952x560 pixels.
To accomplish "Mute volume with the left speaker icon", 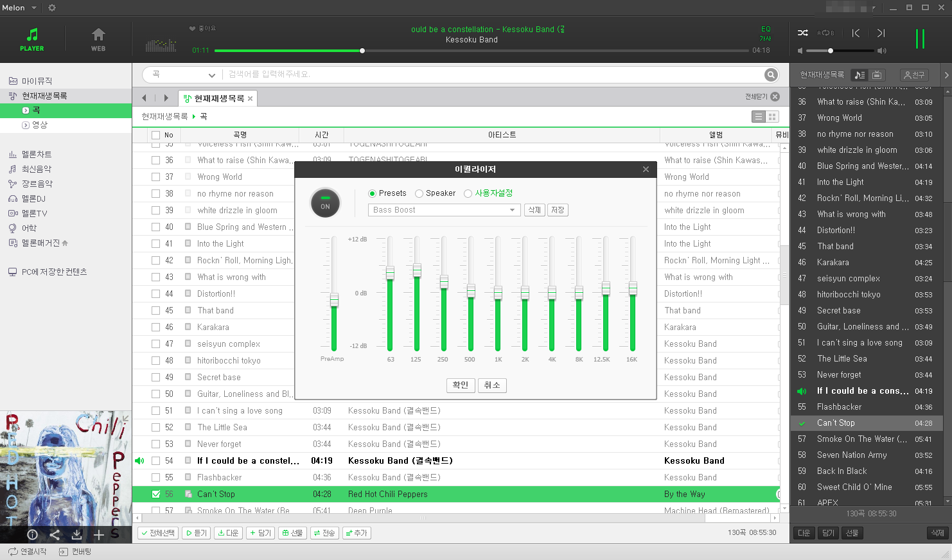I will (800, 51).
